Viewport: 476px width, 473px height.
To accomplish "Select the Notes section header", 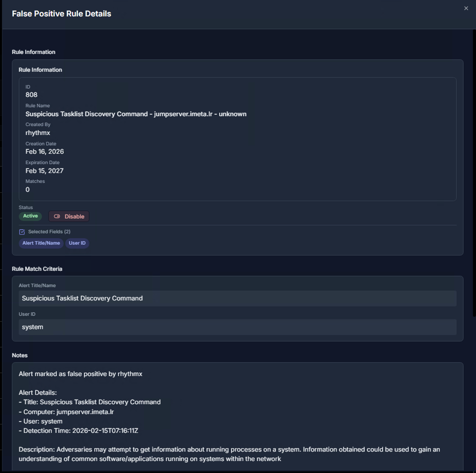I will (x=20, y=355).
